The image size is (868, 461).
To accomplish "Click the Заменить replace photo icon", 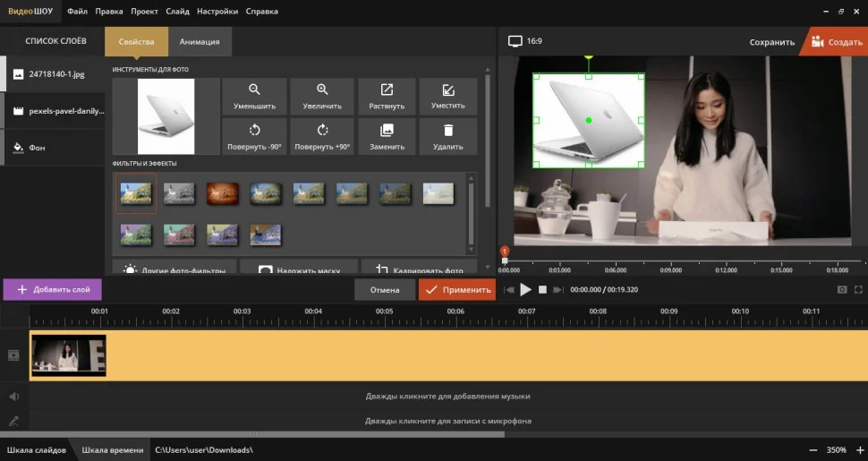I will 387,136.
